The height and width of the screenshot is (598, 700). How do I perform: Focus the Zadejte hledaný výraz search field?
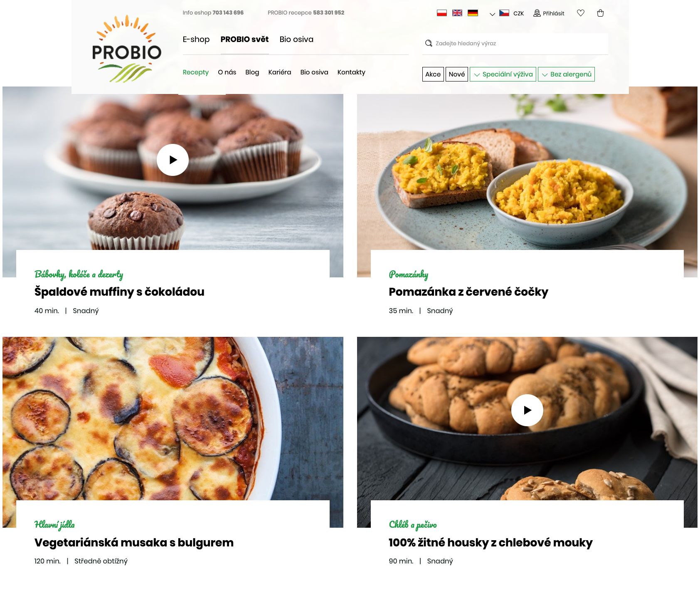pyautogui.click(x=515, y=43)
